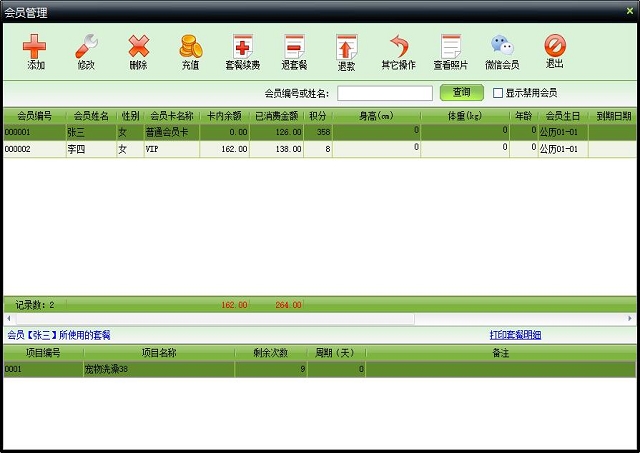Click the 修改 (Edit) wrench icon
The width and height of the screenshot is (640, 453).
pos(87,51)
